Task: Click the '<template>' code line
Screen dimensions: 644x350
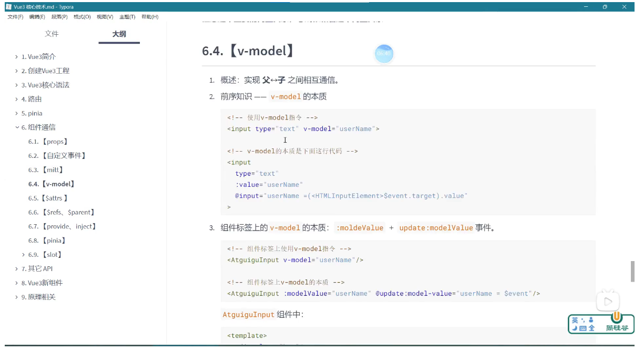Action: click(247, 336)
